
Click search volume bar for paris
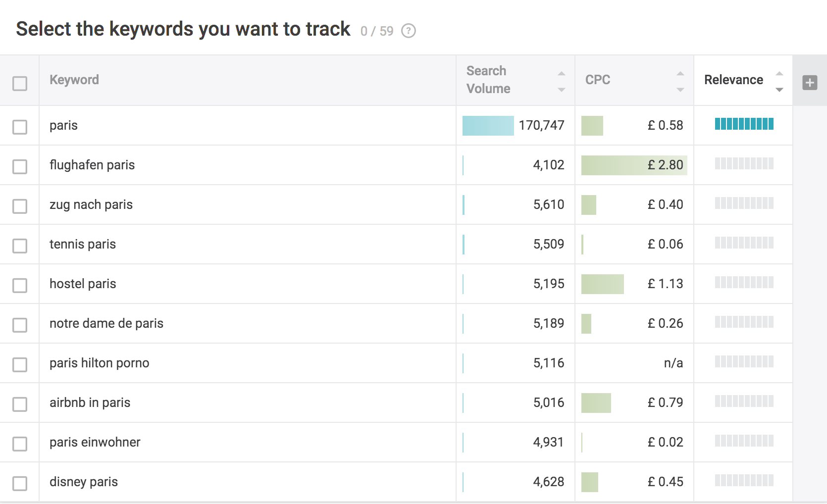click(x=488, y=126)
